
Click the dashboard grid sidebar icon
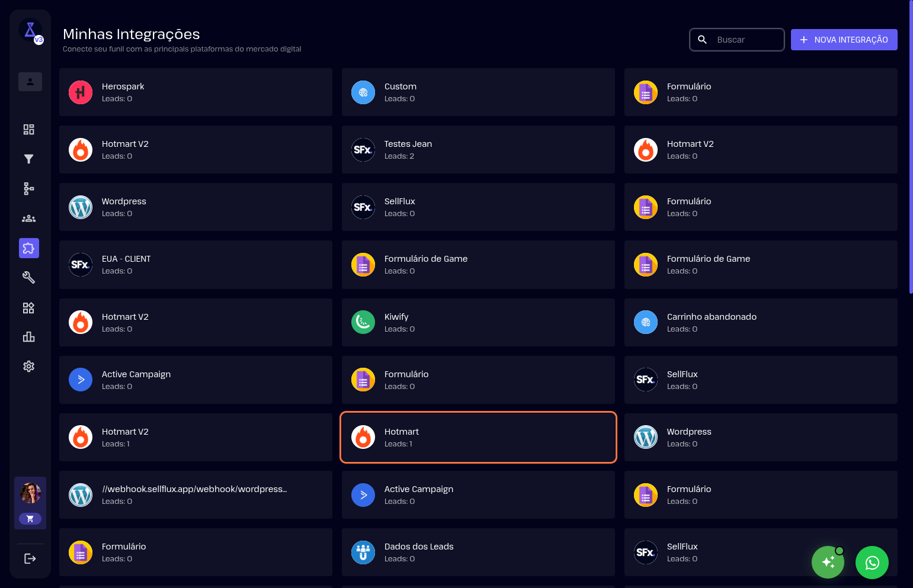[x=28, y=129]
